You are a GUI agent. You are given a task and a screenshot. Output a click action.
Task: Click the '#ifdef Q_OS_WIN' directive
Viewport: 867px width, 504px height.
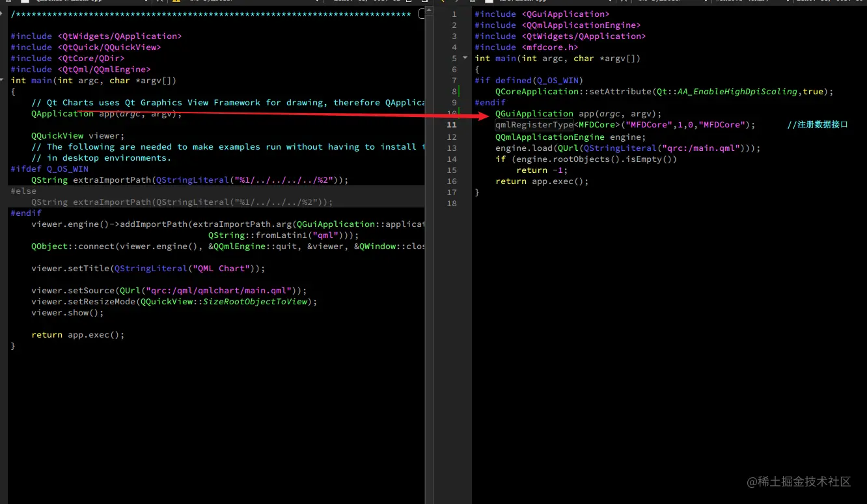coord(49,169)
